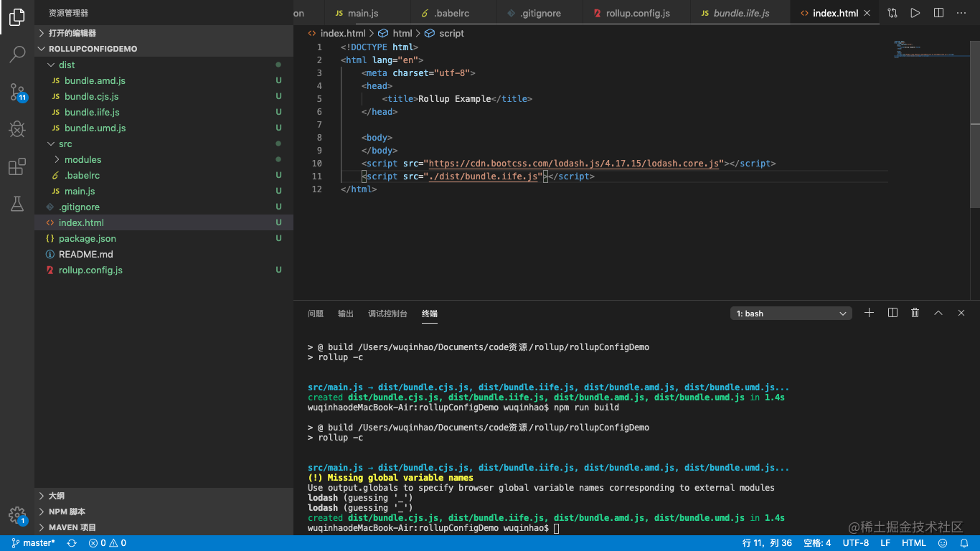Change encoding via UTF-8 status item
This screenshot has height=551, width=980.
856,543
